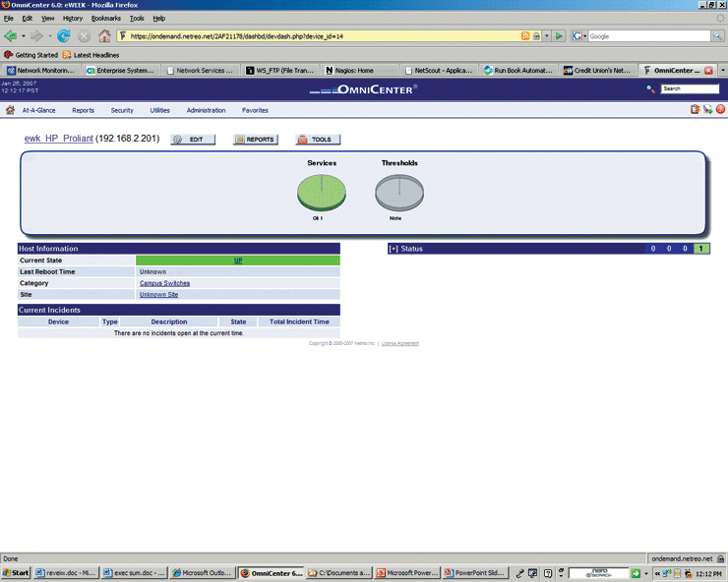Open the Tools menu in Firefox
Image resolution: width=728 pixels, height=582 pixels.
click(x=137, y=18)
